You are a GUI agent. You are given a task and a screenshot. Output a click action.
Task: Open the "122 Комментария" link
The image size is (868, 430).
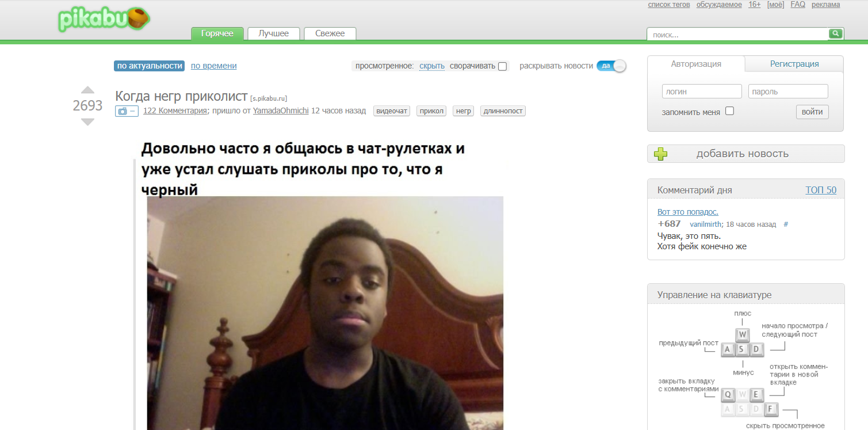(x=175, y=111)
